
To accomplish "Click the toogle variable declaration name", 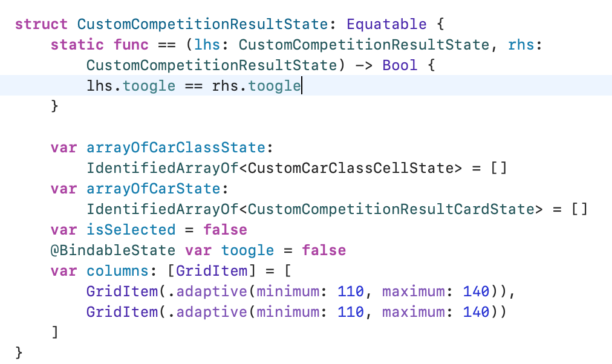I will click(247, 250).
